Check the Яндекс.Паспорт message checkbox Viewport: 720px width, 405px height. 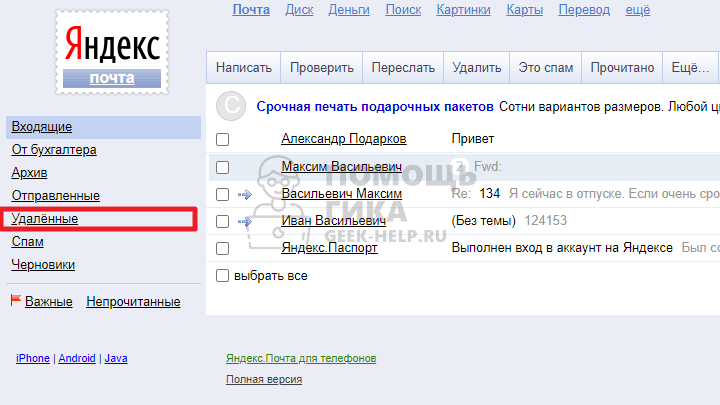[x=222, y=248]
